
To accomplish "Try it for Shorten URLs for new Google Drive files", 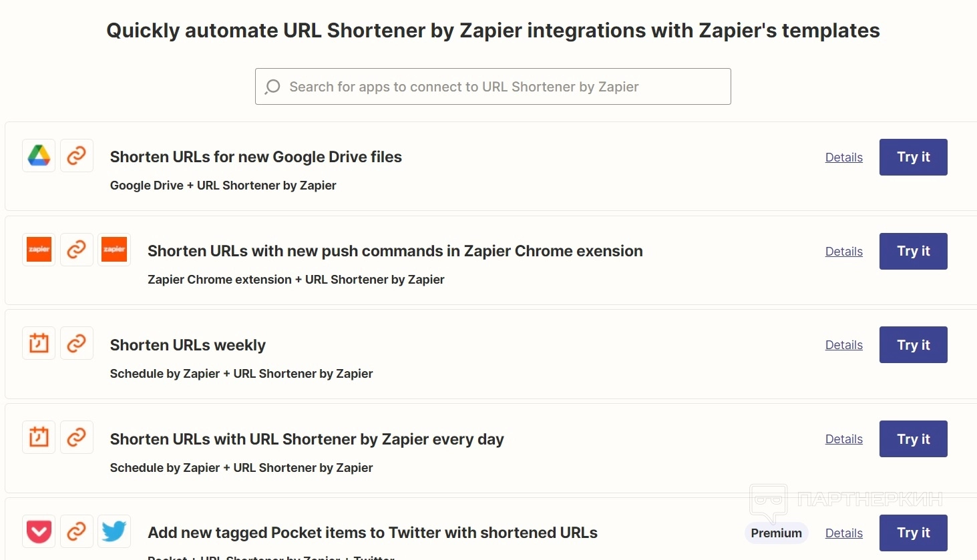I will [913, 158].
